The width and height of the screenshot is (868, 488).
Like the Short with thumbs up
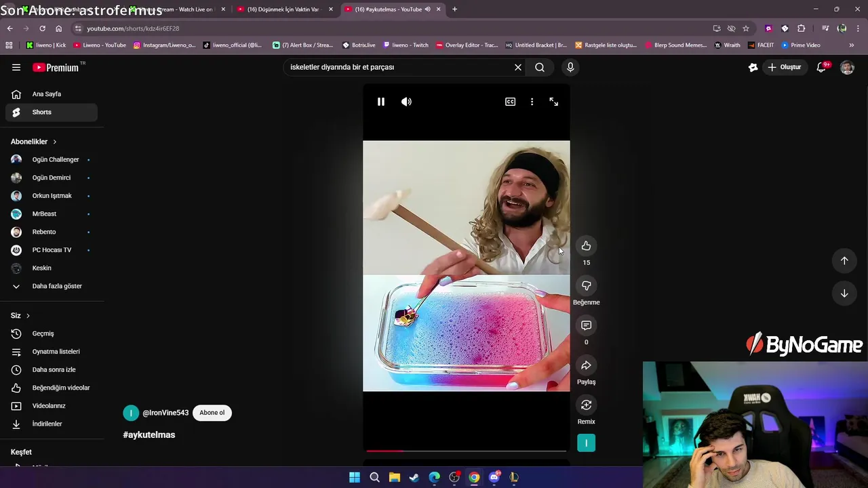tap(586, 246)
